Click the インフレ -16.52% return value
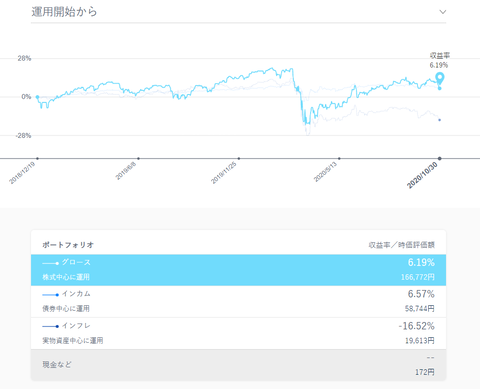 click(x=417, y=326)
